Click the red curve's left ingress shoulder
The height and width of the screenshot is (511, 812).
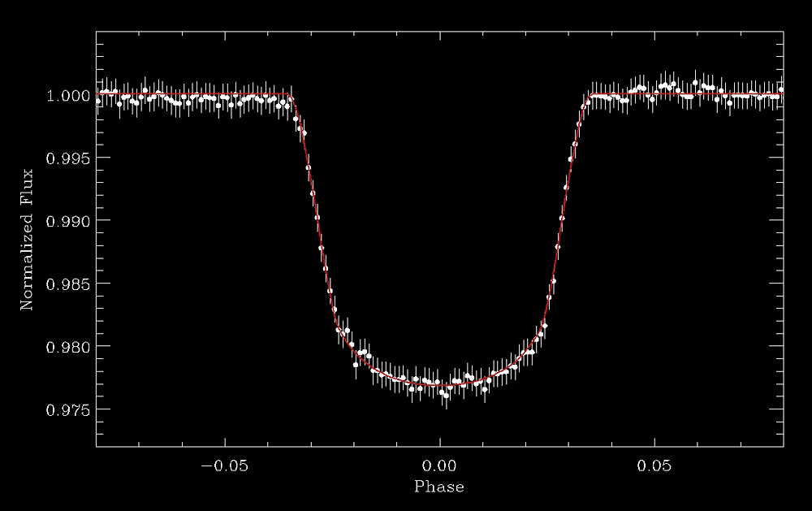pos(292,97)
